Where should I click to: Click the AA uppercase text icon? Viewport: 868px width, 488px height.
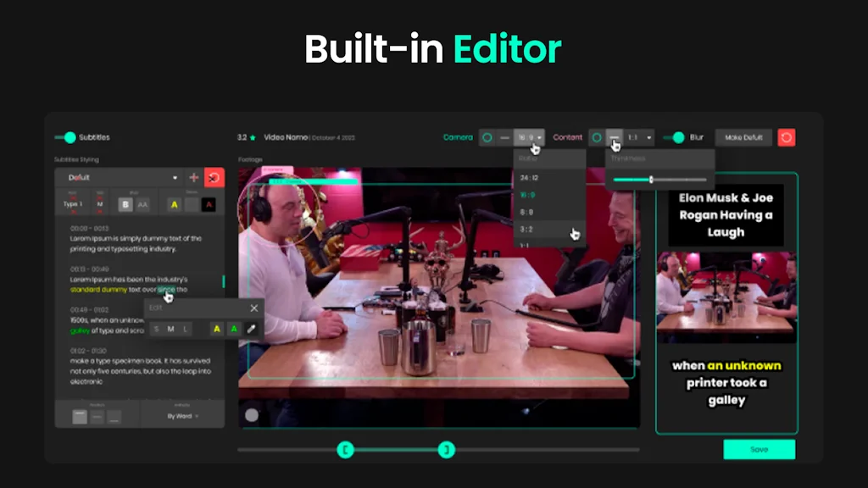[144, 205]
